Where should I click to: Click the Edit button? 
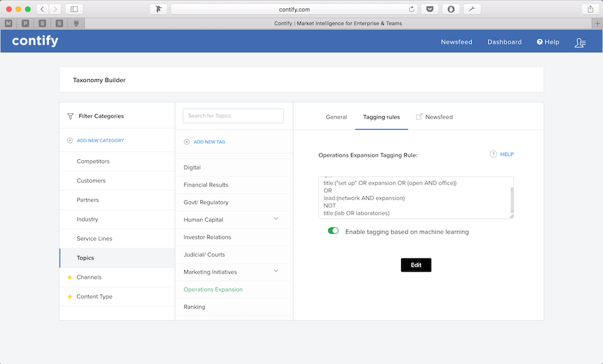click(x=416, y=265)
